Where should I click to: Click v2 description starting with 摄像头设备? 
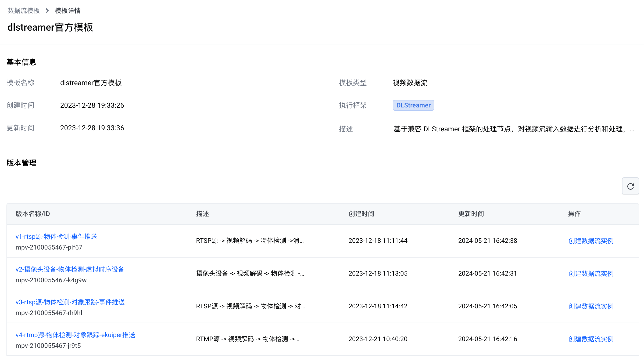click(250, 273)
